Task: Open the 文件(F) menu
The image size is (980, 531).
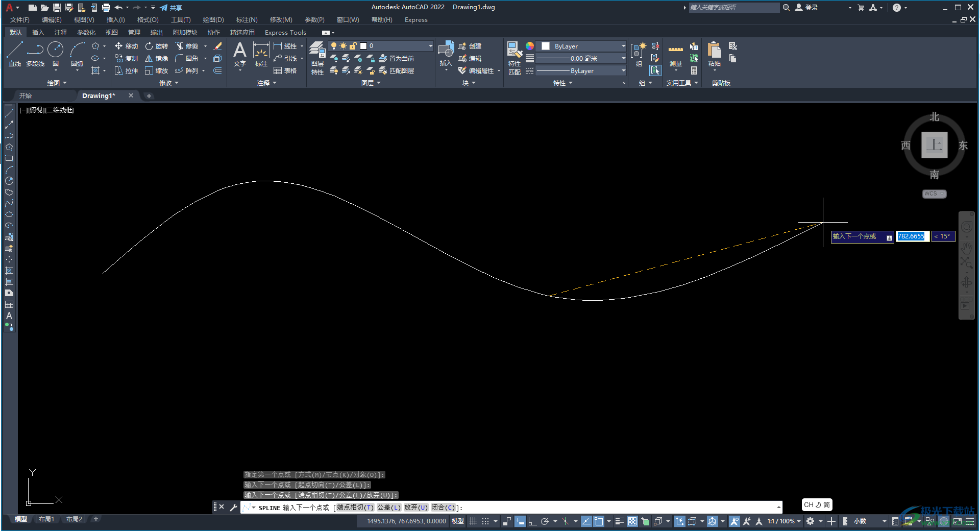Action: [20, 20]
